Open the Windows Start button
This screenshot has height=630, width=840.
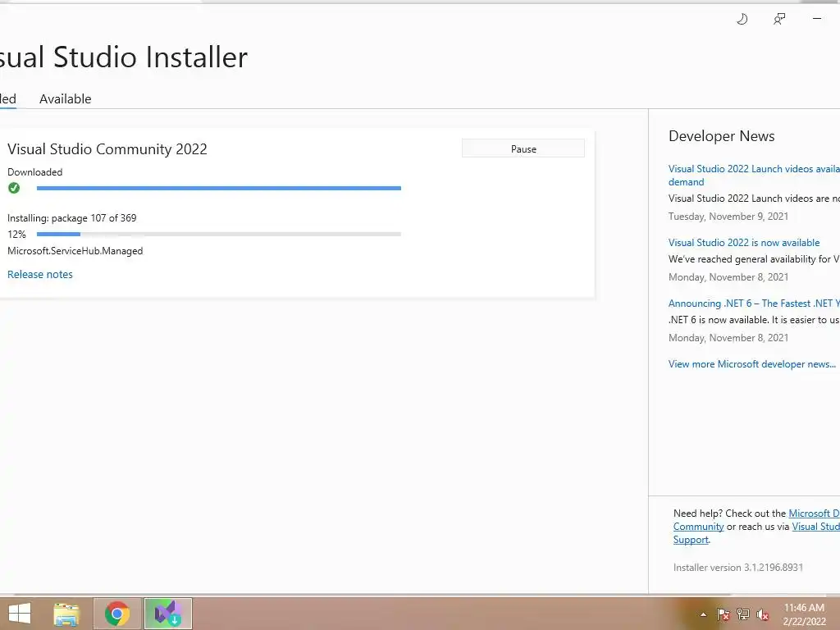point(20,614)
